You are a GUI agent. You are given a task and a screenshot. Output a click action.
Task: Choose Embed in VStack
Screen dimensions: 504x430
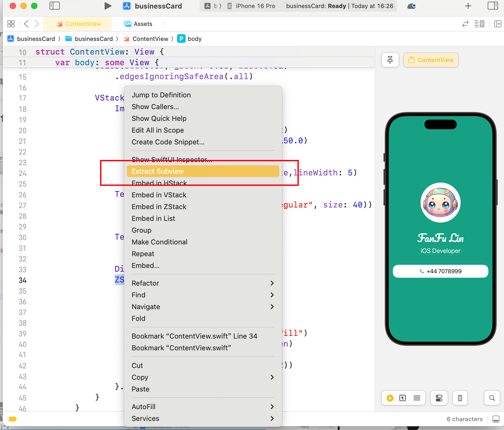coord(203,195)
